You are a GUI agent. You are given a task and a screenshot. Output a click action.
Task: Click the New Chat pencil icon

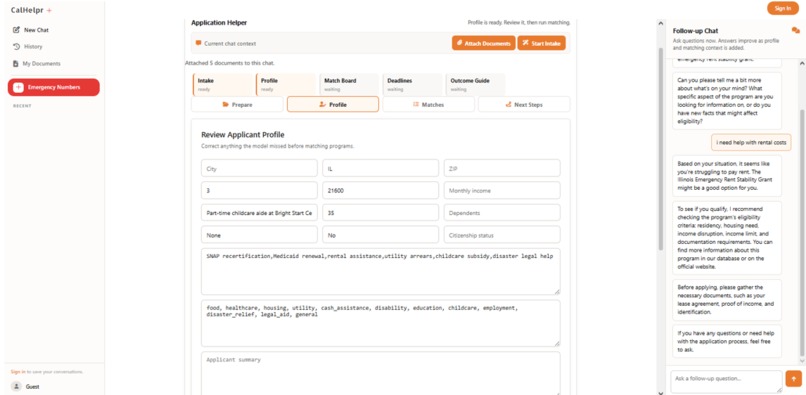(16, 30)
